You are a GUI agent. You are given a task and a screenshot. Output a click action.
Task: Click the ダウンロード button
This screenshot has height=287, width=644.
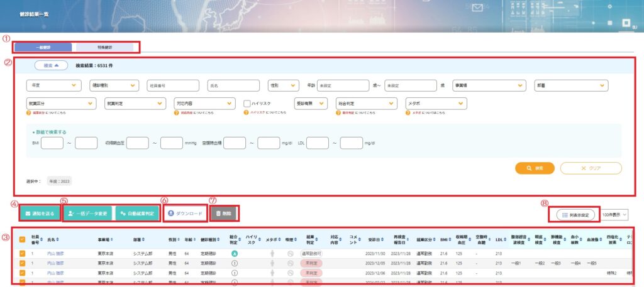pyautogui.click(x=186, y=214)
